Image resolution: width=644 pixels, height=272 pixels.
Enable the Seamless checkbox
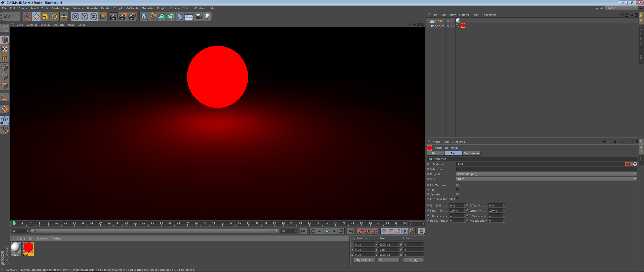[458, 194]
